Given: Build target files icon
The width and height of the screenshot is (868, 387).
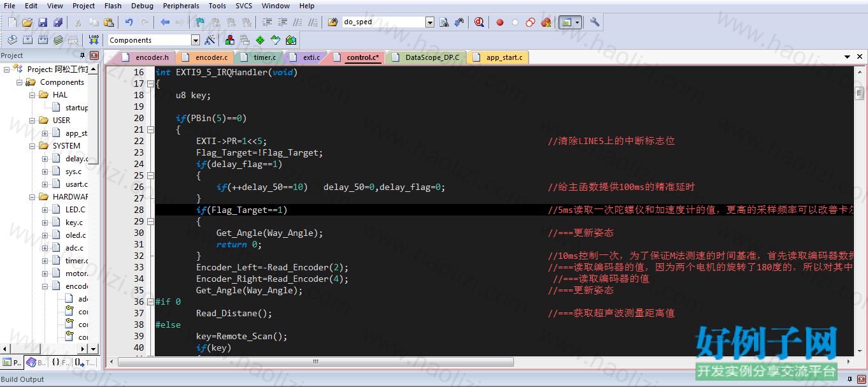Looking at the screenshot, I should coord(27,40).
